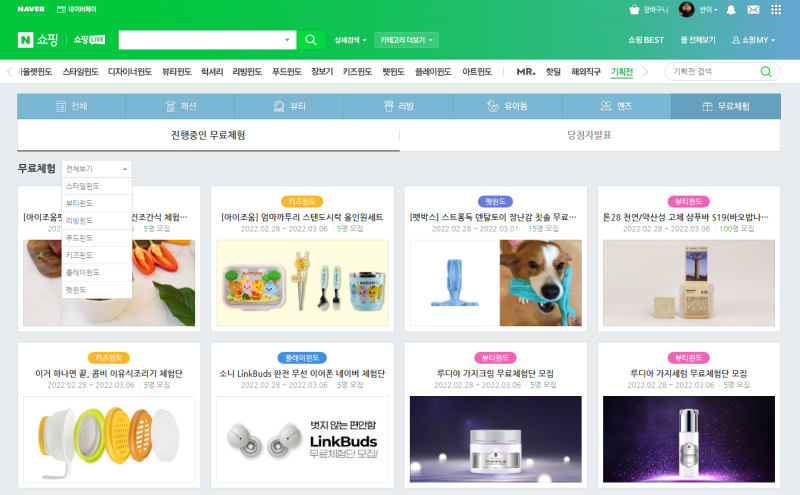Choose 뷰티윈도 in the filter dropdown
The image size is (800, 495).
point(97,203)
